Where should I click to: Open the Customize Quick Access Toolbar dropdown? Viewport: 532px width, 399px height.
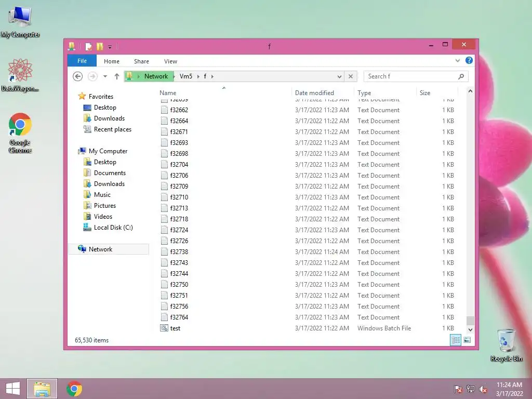click(110, 47)
